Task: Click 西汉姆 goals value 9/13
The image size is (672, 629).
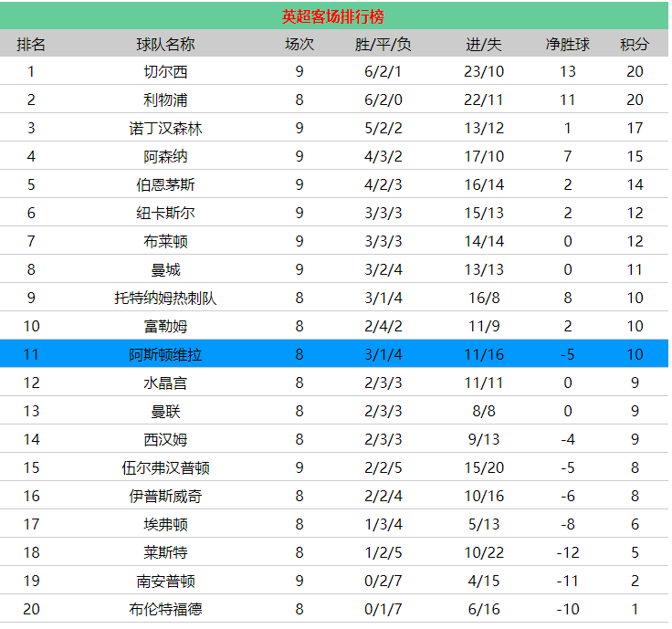Action: coord(484,439)
